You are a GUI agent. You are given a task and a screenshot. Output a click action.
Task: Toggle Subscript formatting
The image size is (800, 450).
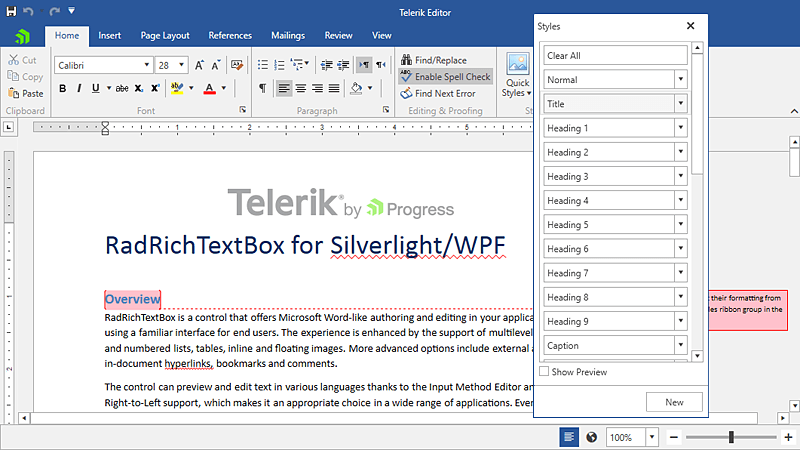[x=139, y=88]
